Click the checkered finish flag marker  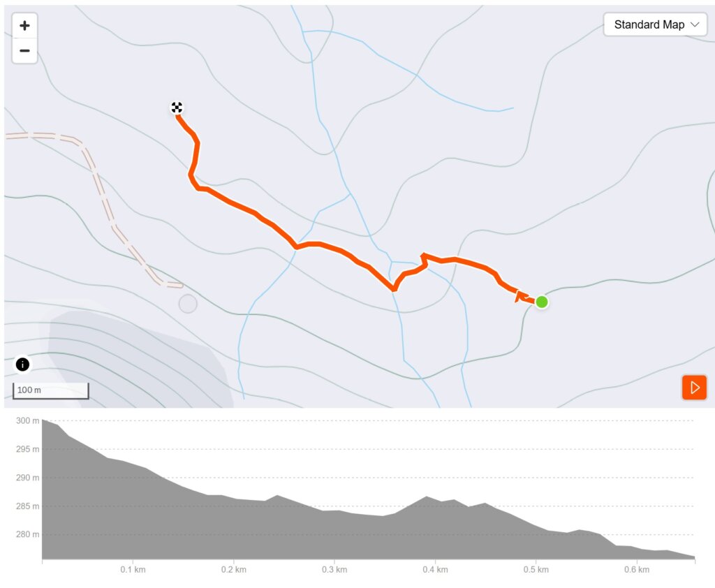177,108
